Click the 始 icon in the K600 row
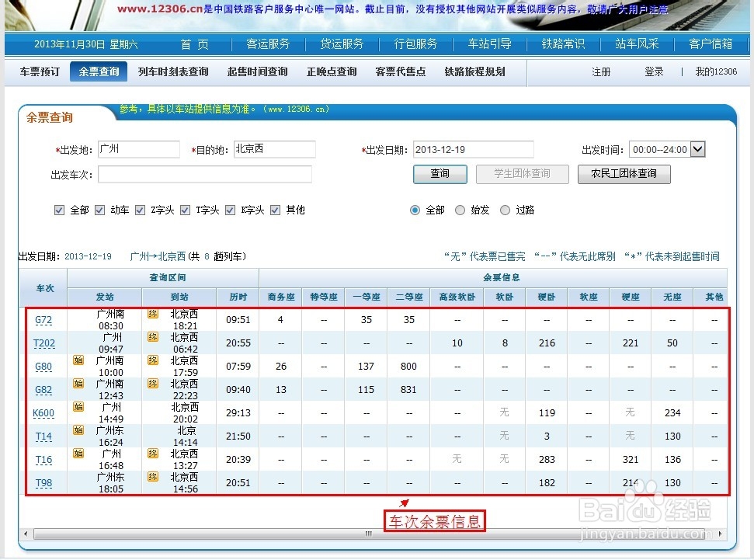This screenshot has width=754, height=560. tap(78, 406)
